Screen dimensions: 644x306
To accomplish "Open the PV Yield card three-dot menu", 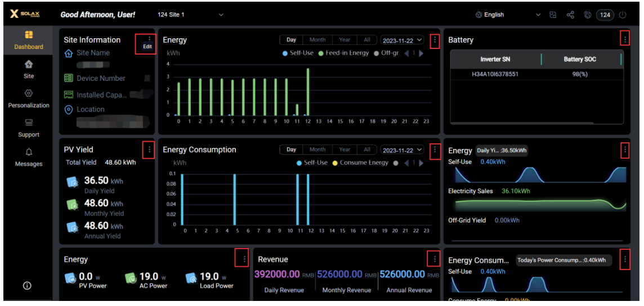I will [149, 150].
